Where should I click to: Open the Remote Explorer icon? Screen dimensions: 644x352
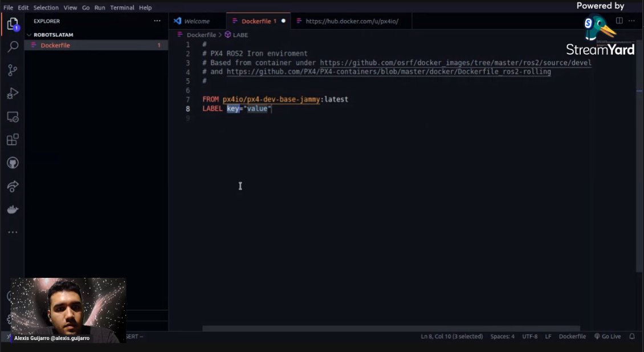click(13, 117)
